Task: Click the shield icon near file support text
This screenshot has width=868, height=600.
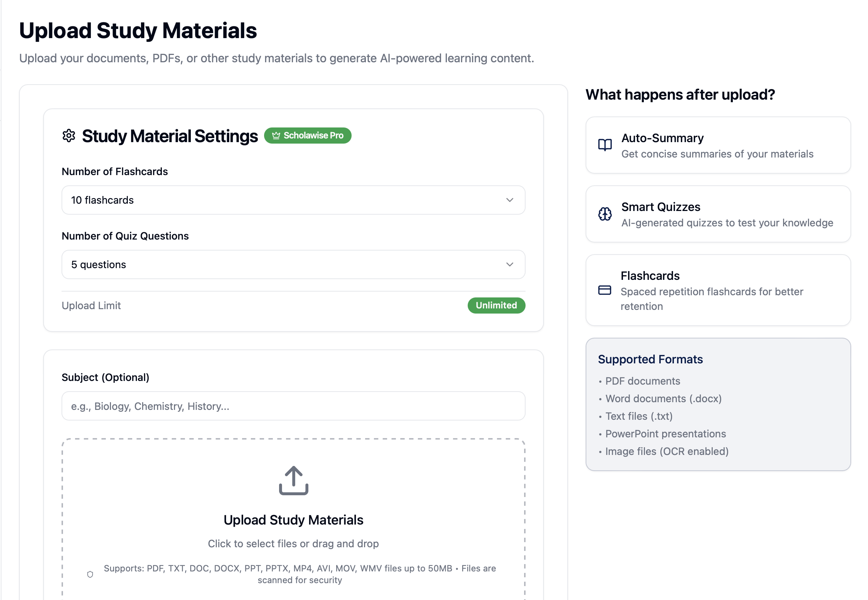Action: coord(90,574)
